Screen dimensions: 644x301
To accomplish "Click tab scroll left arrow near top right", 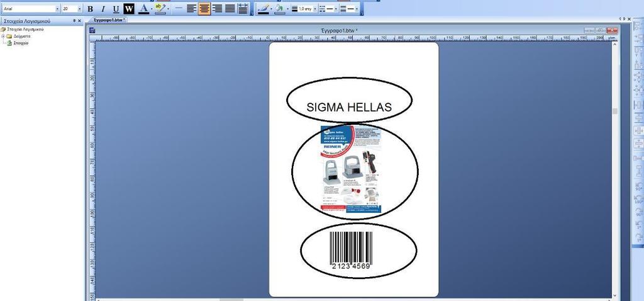I will coord(620,19).
